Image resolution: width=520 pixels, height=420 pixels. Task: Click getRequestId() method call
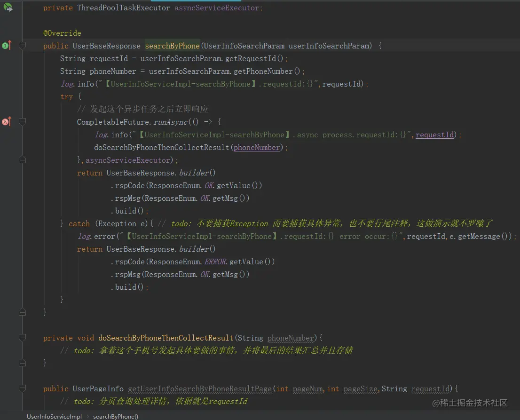point(254,59)
